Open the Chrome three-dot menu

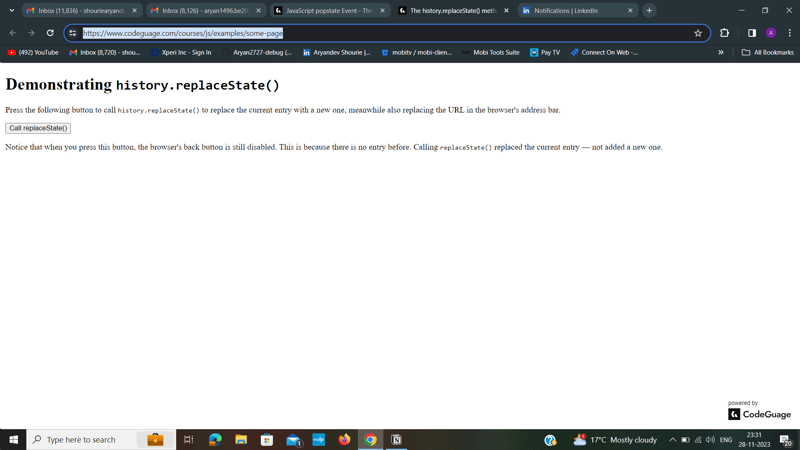tap(789, 33)
